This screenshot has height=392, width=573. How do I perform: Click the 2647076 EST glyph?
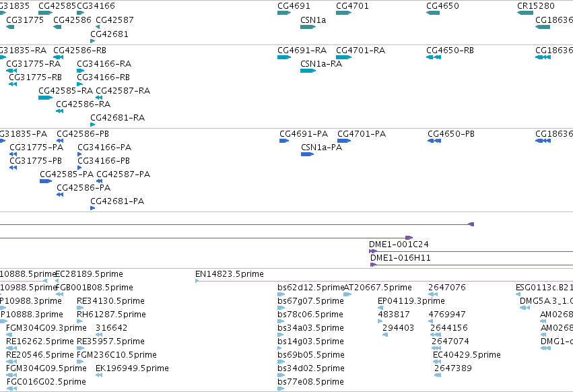click(433, 294)
